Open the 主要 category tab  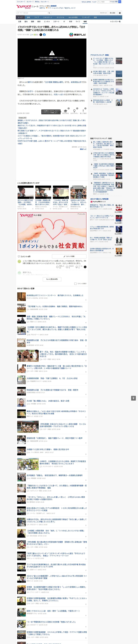(20, 21)
